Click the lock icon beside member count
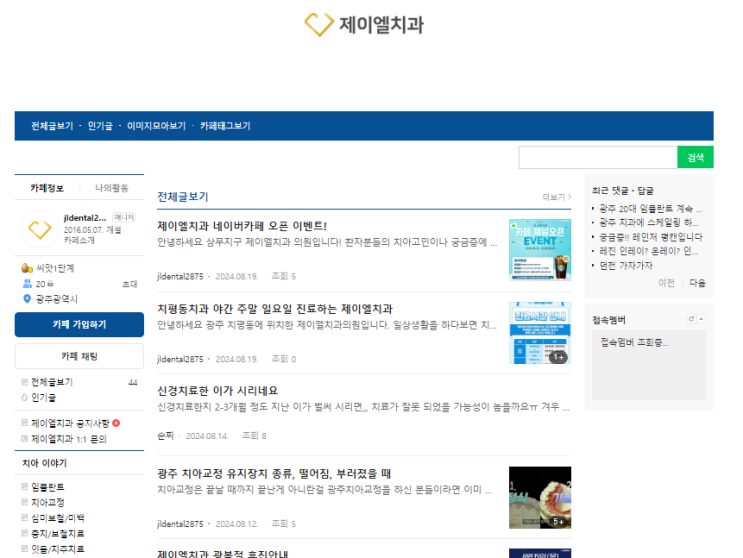The height and width of the screenshot is (558, 743). pos(50,284)
